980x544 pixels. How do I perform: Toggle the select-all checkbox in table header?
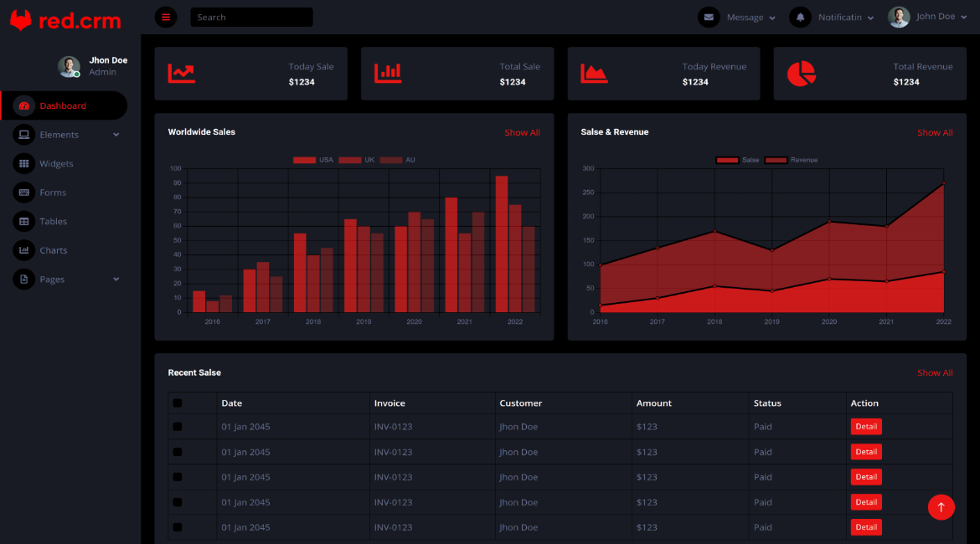click(x=178, y=403)
